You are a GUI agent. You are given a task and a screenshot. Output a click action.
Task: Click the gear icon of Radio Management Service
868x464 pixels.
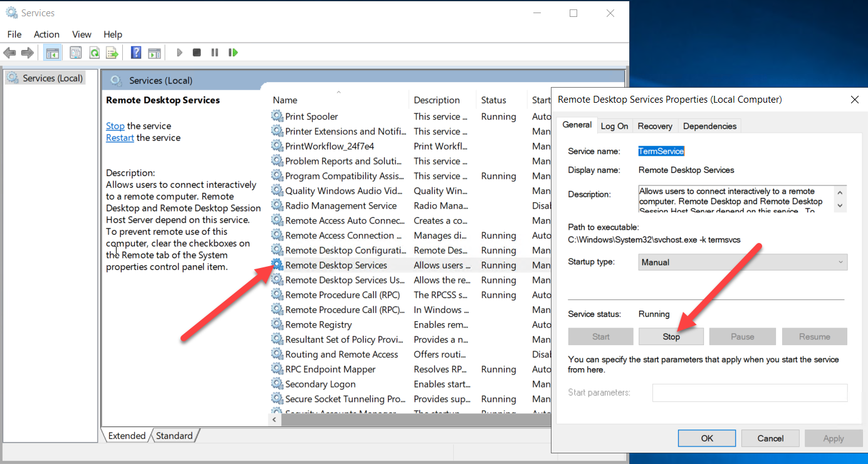click(277, 205)
